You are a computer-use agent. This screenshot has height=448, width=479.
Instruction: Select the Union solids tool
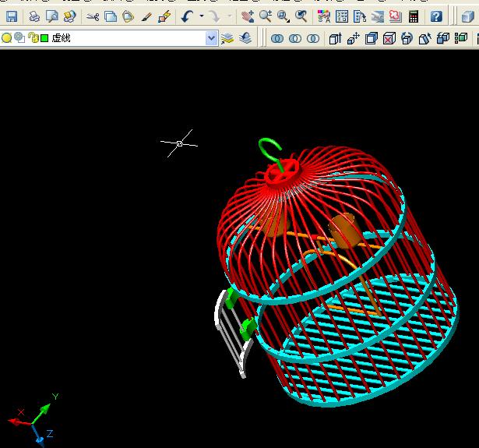tap(277, 38)
